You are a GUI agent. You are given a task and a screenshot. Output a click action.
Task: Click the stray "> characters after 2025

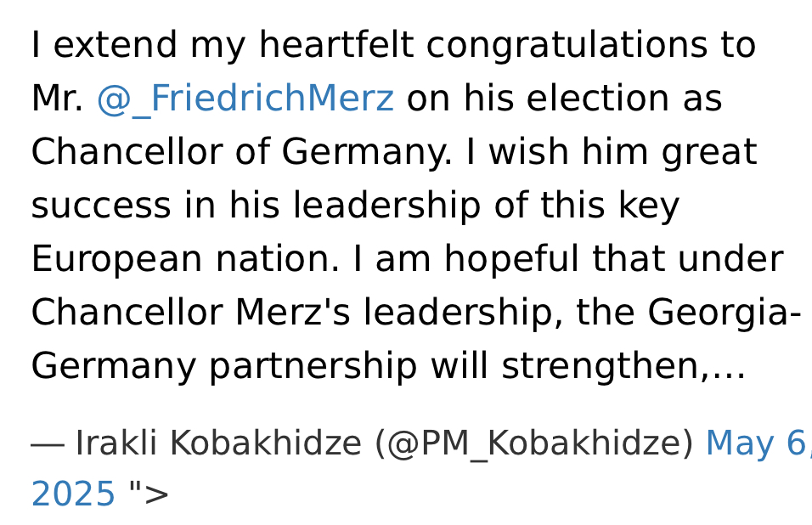click(x=149, y=493)
